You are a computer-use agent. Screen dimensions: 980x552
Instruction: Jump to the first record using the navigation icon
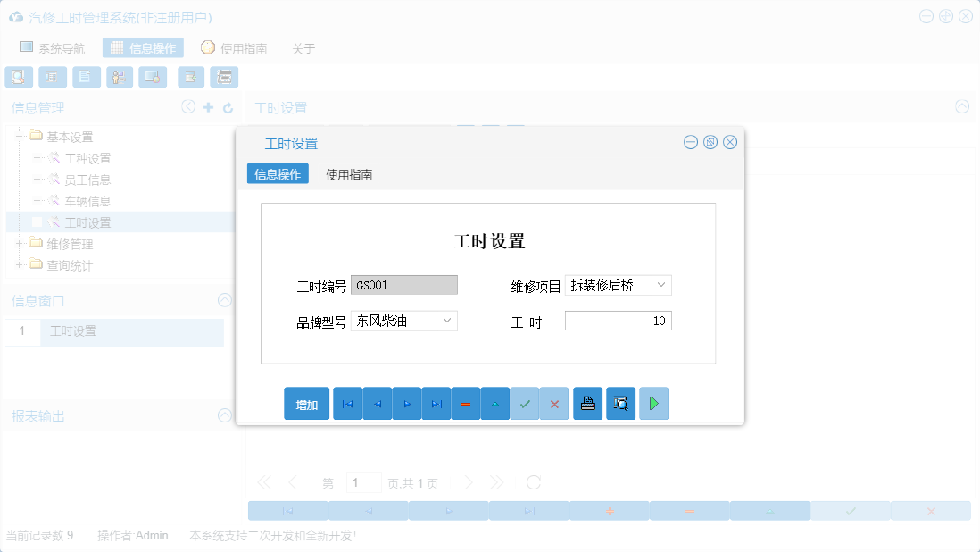click(x=347, y=403)
